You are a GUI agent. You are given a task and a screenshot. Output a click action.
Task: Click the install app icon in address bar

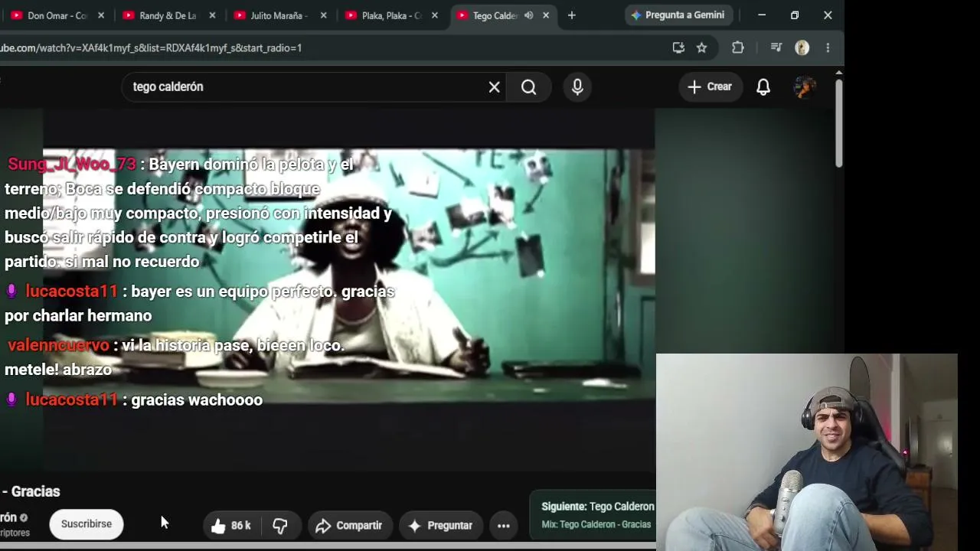678,47
